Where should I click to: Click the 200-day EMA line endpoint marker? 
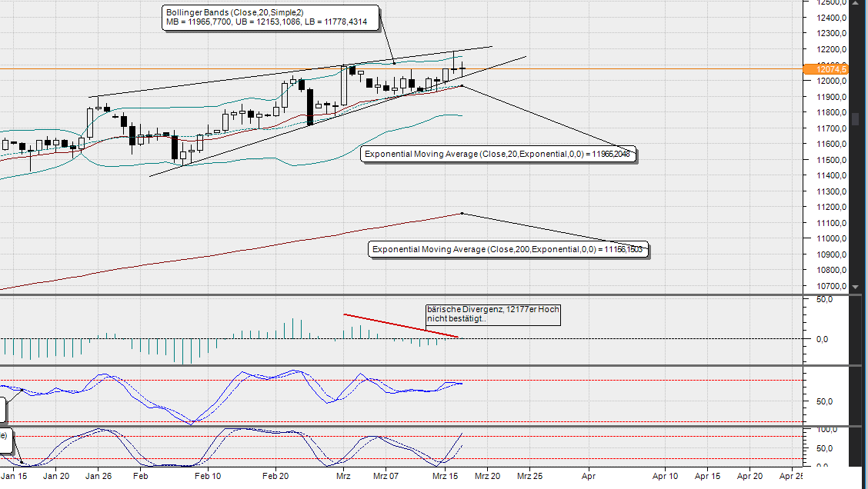pyautogui.click(x=462, y=214)
